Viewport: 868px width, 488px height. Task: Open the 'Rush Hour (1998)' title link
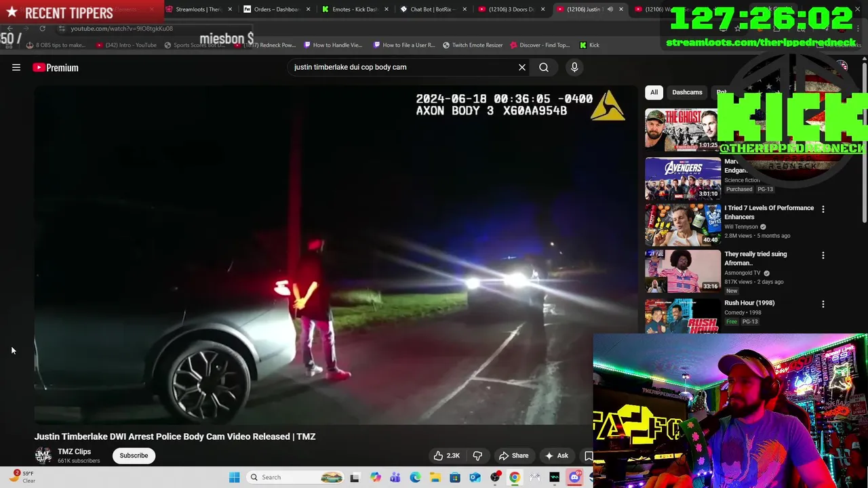click(x=749, y=303)
